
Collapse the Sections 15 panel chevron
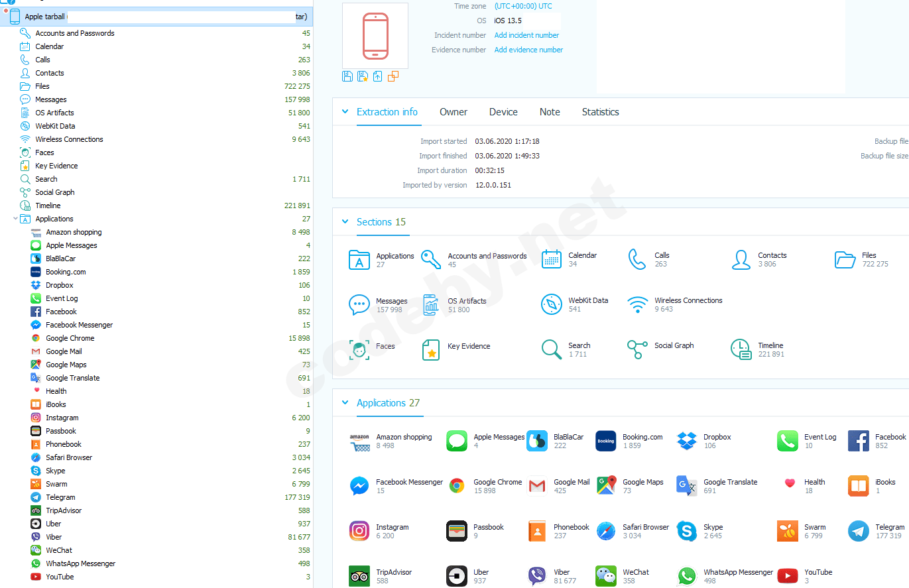[345, 222]
